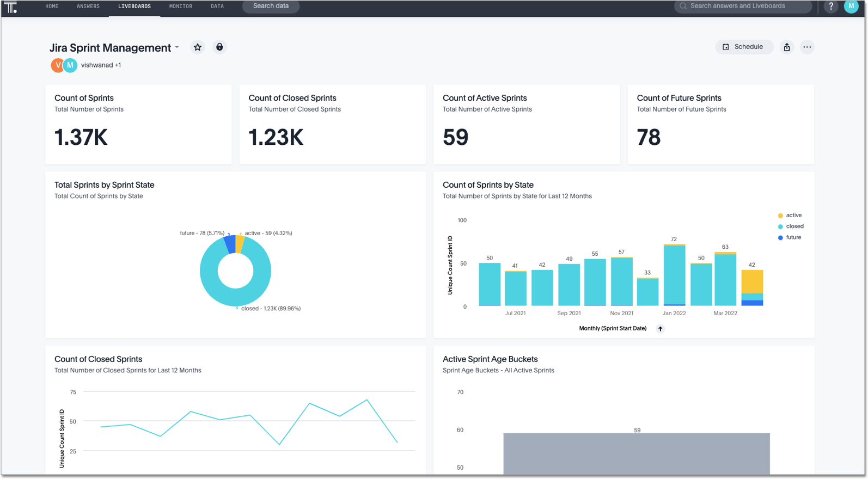Click the lock icon beside the title
This screenshot has width=868, height=479.
(219, 47)
